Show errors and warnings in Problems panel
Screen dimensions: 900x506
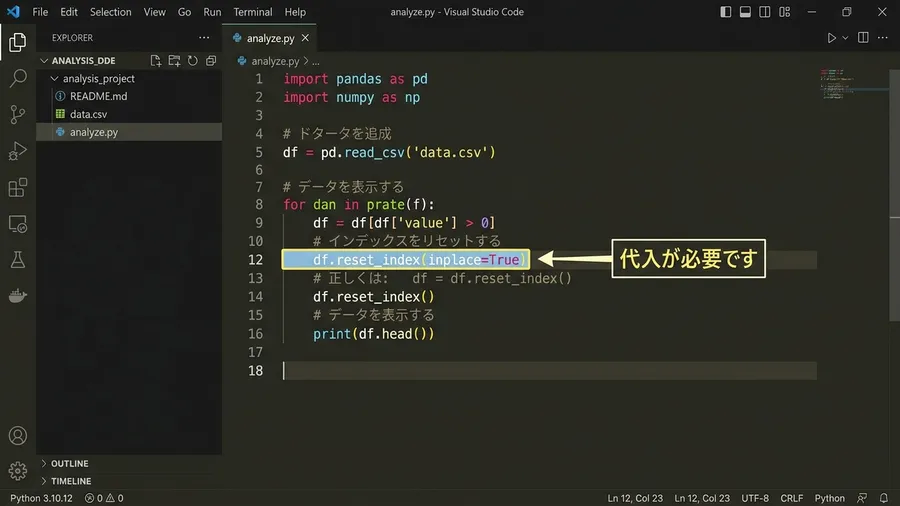[x=104, y=498]
